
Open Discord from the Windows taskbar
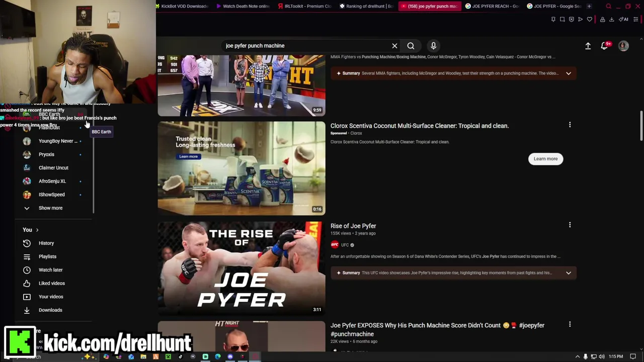pos(230,357)
